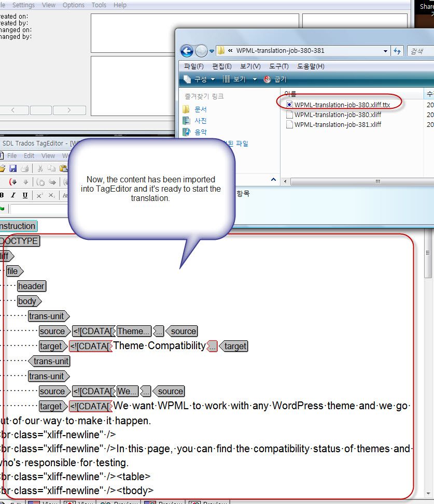The width and height of the screenshot is (434, 504).
Task: Open the 음악 favorite link
Action: point(201,132)
